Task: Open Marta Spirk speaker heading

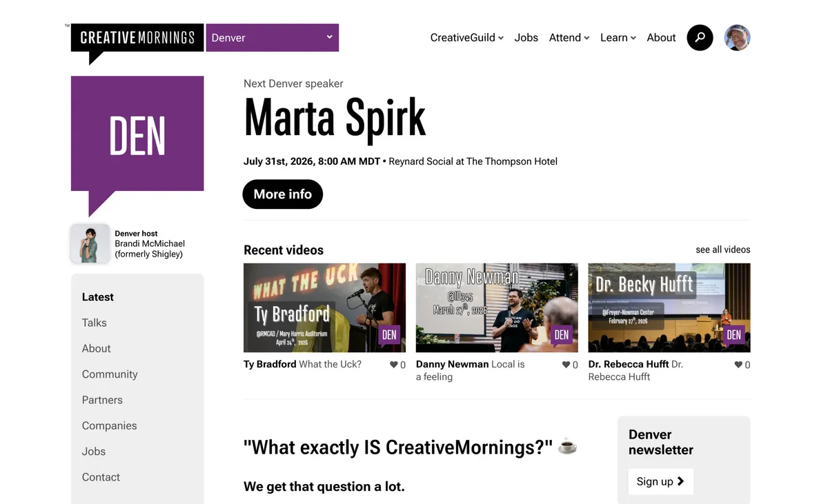Action: pos(335,119)
